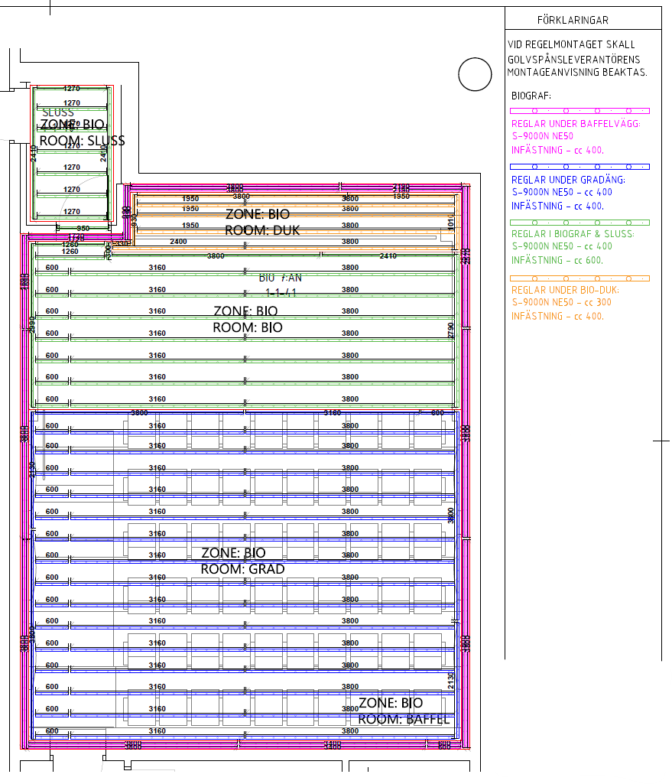
Task: Pick the magenta line sample in the legend
Action: (x=579, y=111)
